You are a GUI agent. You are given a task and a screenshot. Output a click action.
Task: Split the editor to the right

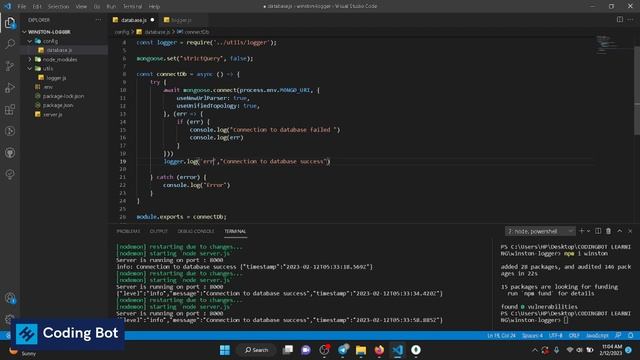(x=620, y=20)
